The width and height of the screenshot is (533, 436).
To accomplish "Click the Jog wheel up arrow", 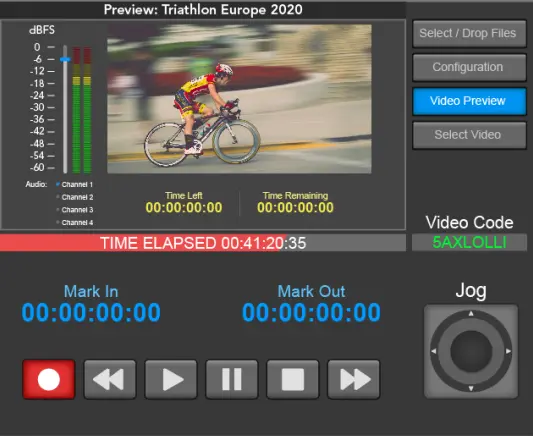I will click(471, 314).
